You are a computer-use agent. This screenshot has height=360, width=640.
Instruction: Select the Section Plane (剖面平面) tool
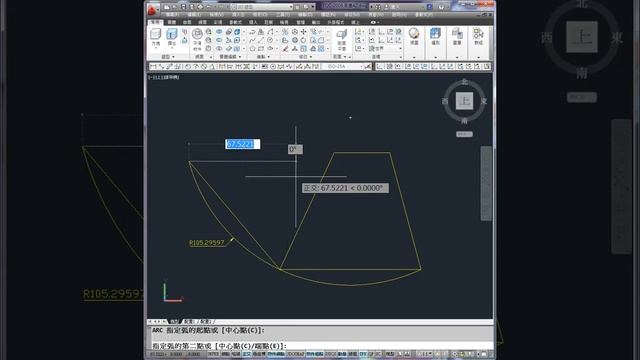[x=342, y=39]
